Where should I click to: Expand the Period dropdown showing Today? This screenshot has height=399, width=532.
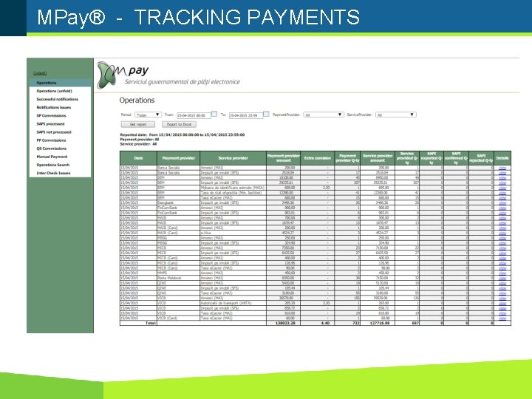pyautogui.click(x=148, y=115)
